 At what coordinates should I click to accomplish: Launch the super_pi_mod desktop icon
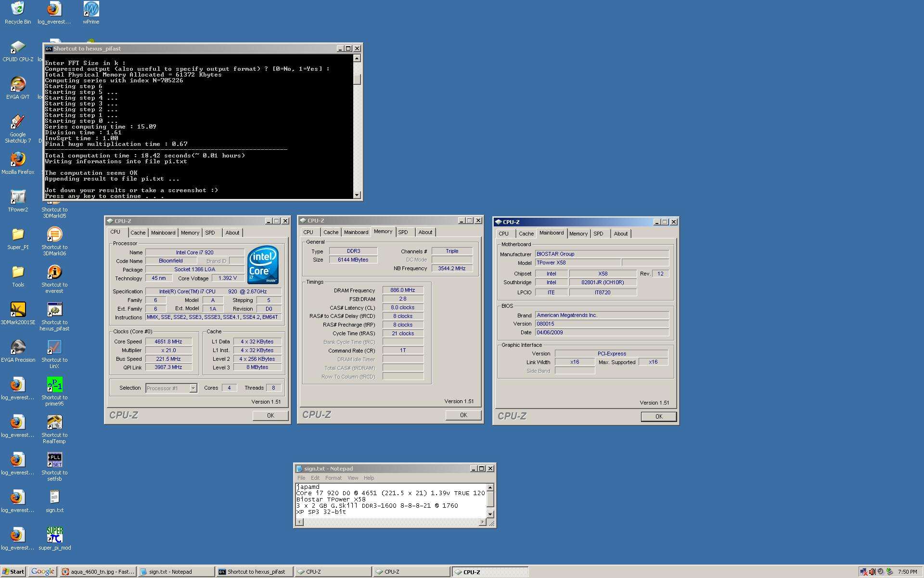click(x=54, y=539)
